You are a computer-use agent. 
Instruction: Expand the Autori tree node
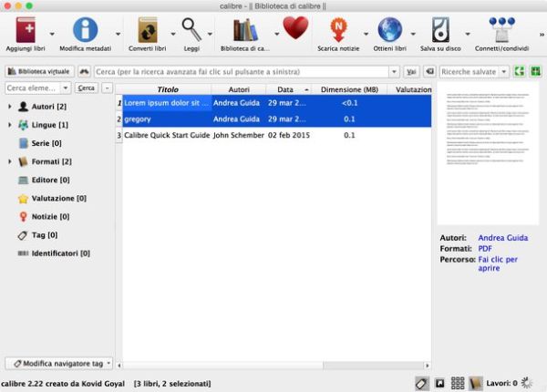(x=9, y=107)
